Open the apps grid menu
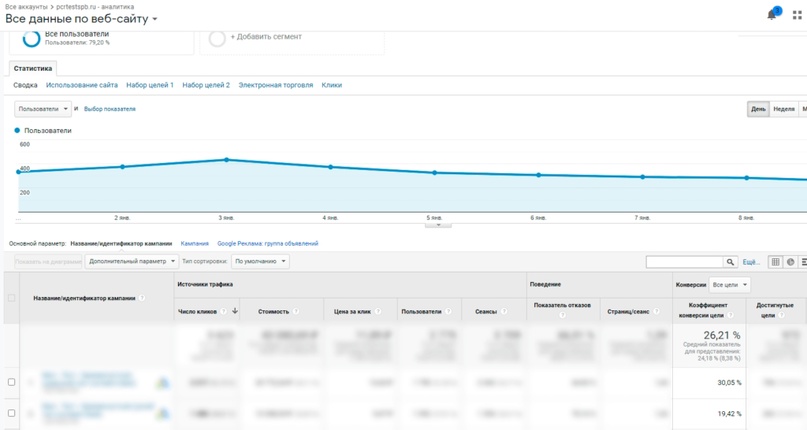The height and width of the screenshot is (430, 807). [797, 16]
